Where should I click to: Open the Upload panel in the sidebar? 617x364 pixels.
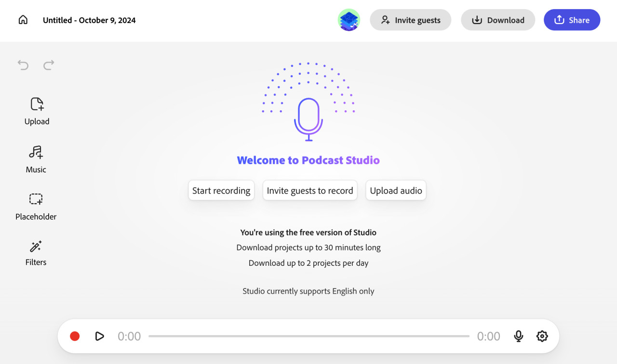tap(37, 111)
